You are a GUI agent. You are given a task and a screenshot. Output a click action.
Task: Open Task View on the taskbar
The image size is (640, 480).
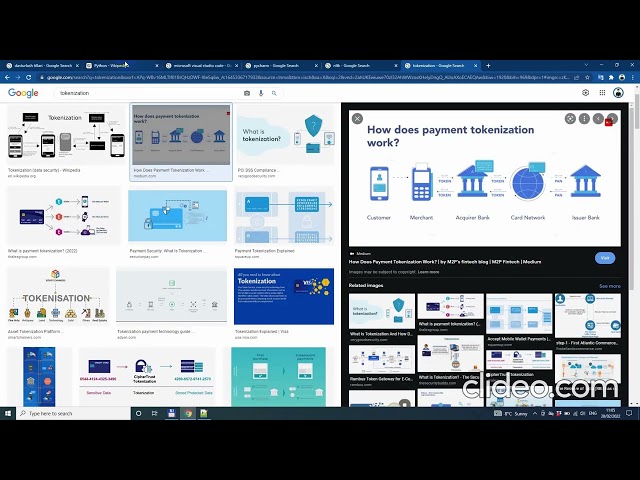(155, 413)
